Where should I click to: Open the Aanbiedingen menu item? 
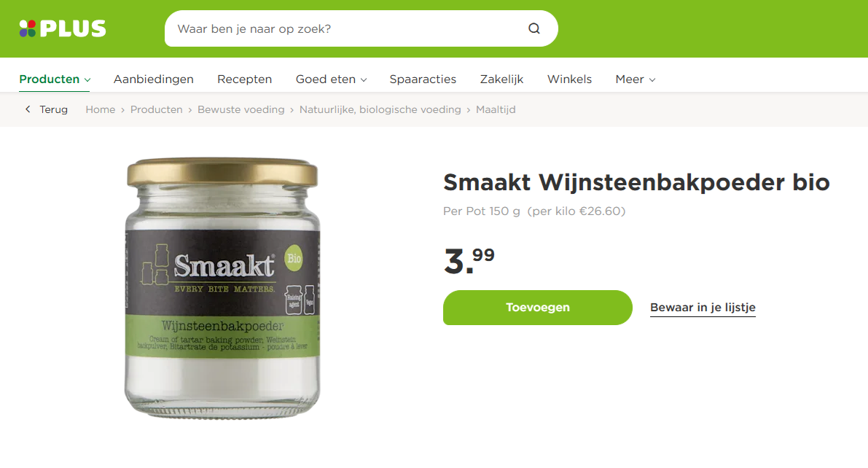(153, 79)
